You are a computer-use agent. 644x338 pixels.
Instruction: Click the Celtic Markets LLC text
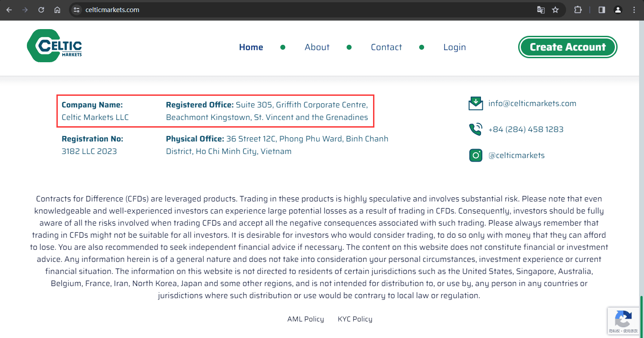point(95,117)
